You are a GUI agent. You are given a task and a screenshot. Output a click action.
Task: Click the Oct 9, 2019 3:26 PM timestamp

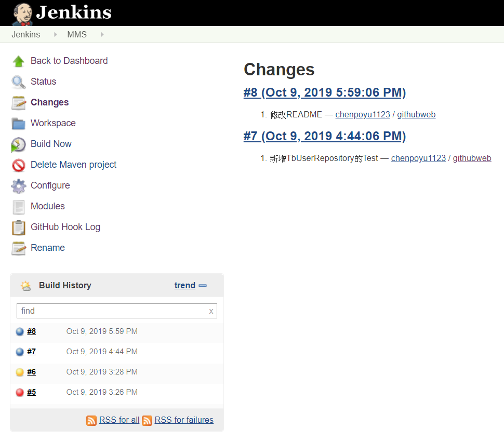pyautogui.click(x=102, y=392)
